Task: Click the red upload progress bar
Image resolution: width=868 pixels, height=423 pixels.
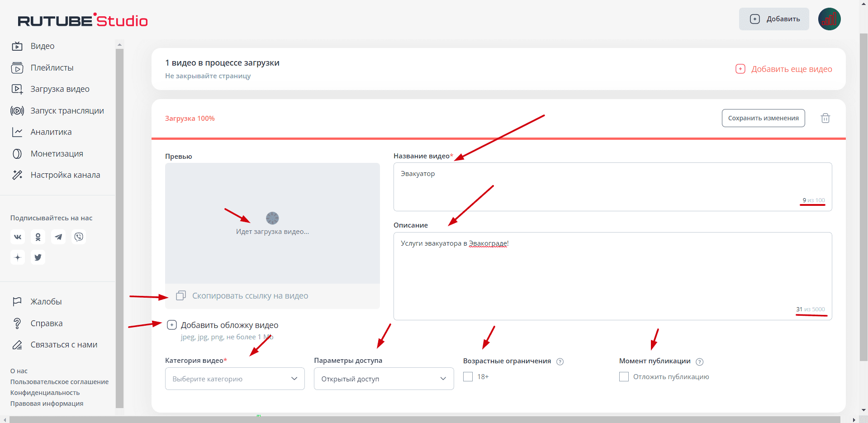Action: pyautogui.click(x=498, y=138)
